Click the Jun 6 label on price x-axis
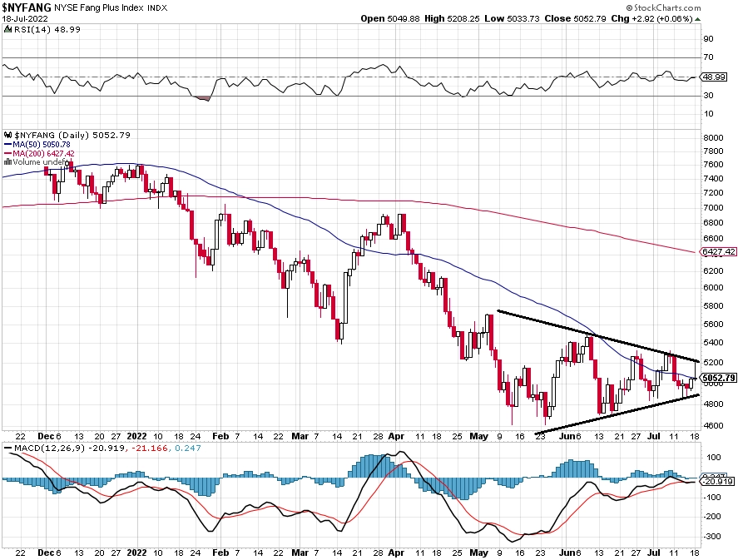The height and width of the screenshot is (560, 738). click(x=569, y=436)
